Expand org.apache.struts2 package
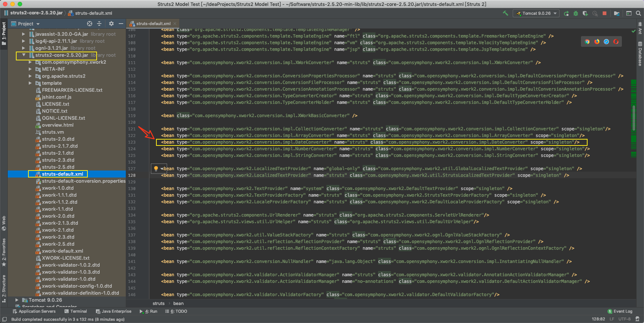Viewport: 644px width, 323px height. pos(30,76)
